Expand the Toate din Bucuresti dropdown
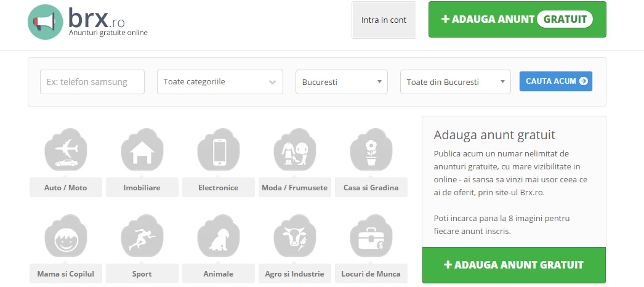 click(x=455, y=82)
